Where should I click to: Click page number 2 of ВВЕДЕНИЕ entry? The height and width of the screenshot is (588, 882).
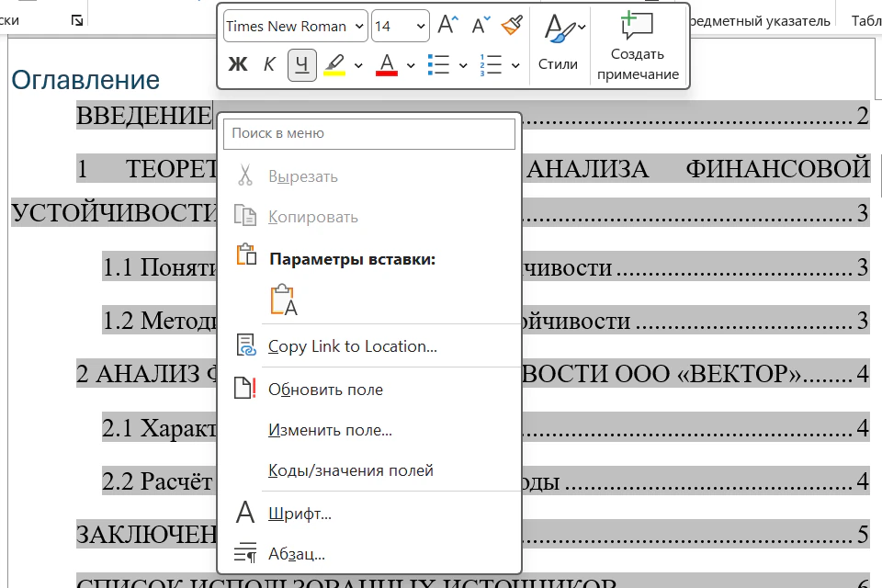pyautogui.click(x=863, y=116)
